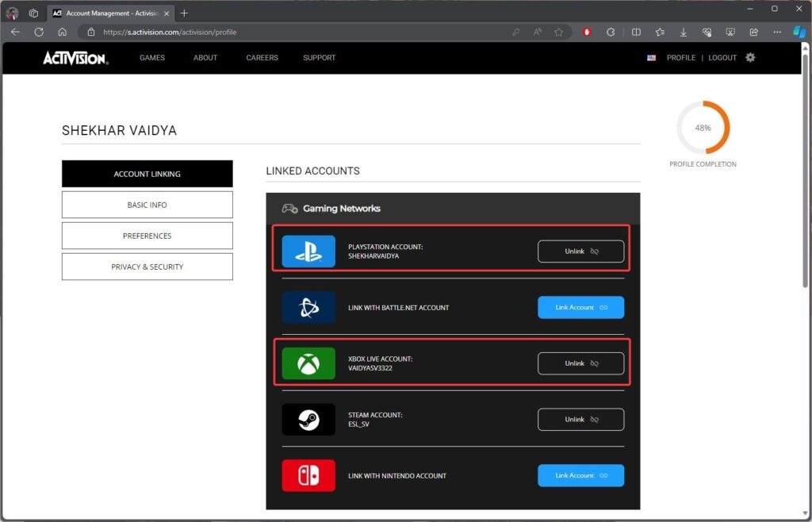Click the ESL_SV Steam account name
This screenshot has width=812, height=522.
tap(358, 424)
